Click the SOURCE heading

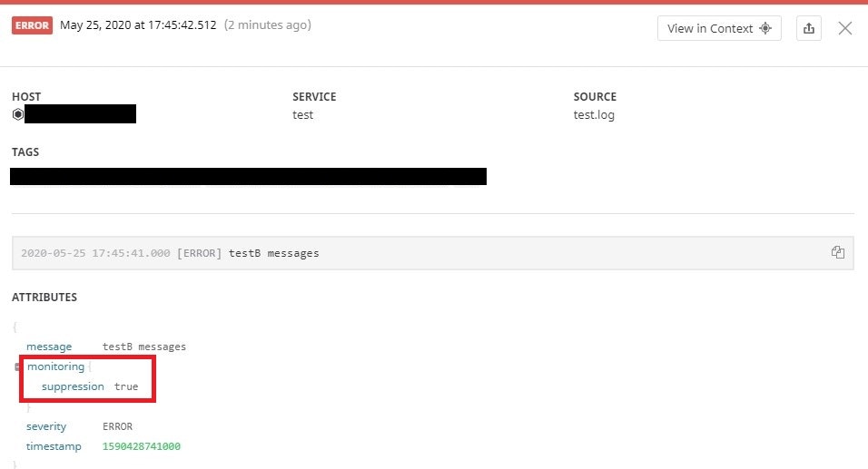(x=595, y=97)
